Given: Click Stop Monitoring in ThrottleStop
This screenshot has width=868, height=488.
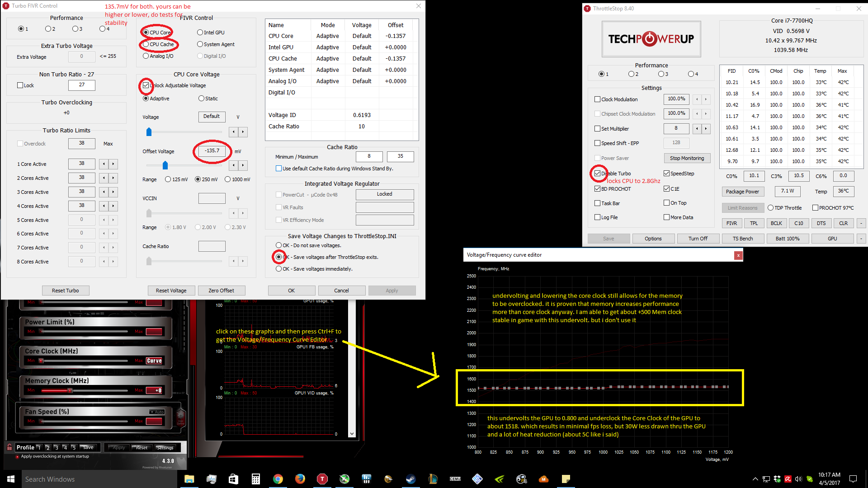Looking at the screenshot, I should tap(687, 158).
